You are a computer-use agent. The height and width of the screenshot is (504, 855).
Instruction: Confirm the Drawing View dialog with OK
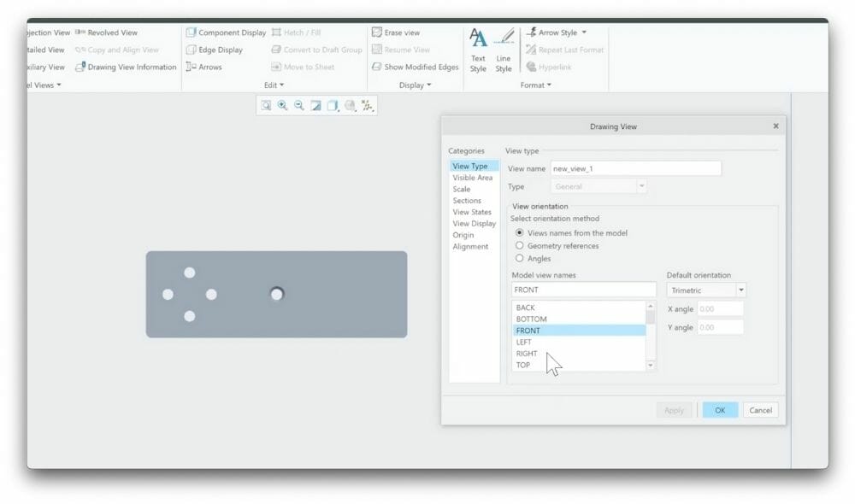[719, 410]
